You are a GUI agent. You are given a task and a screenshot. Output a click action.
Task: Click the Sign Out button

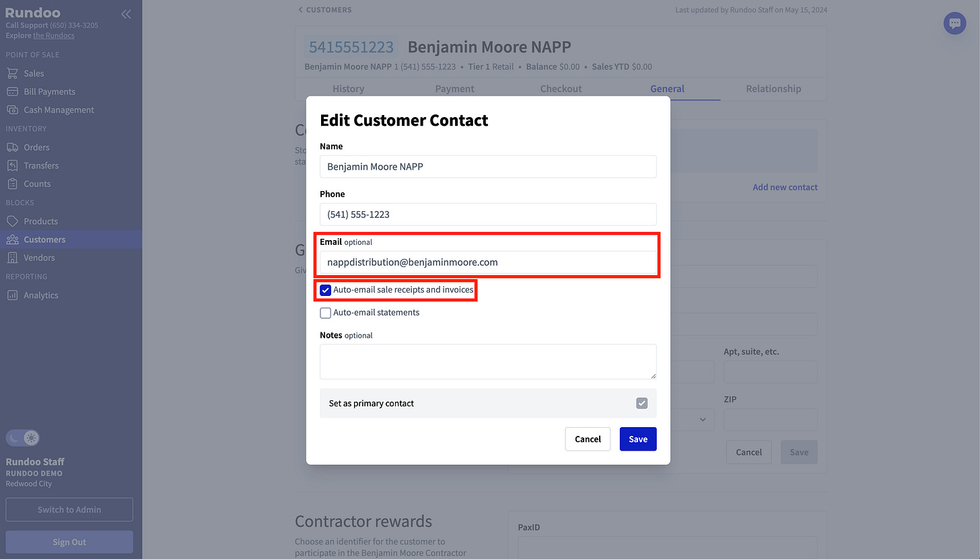[69, 542]
